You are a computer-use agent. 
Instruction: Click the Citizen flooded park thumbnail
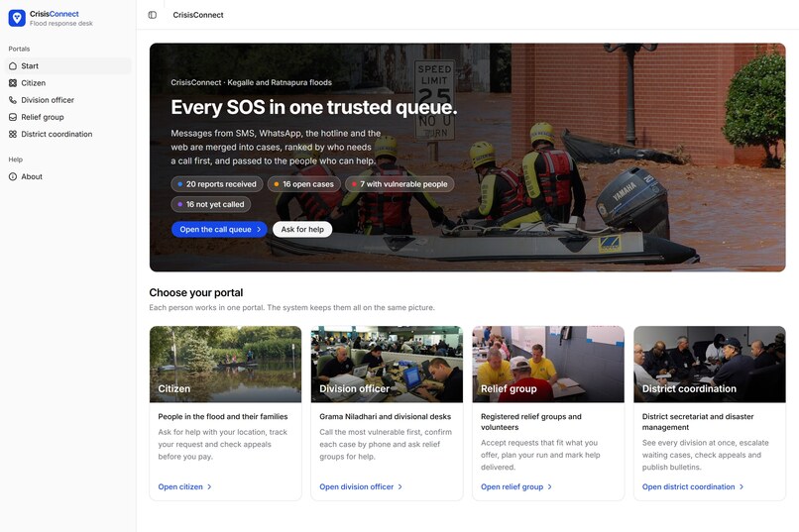pos(225,364)
